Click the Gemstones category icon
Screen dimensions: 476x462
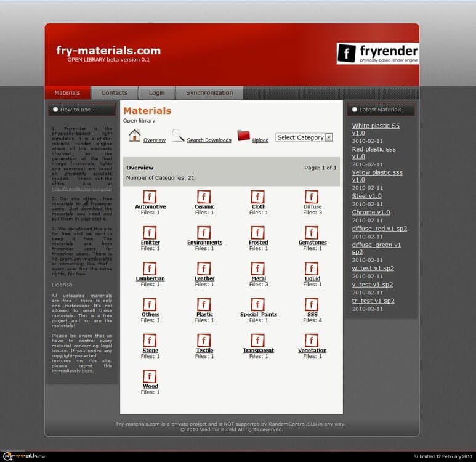pyautogui.click(x=312, y=232)
